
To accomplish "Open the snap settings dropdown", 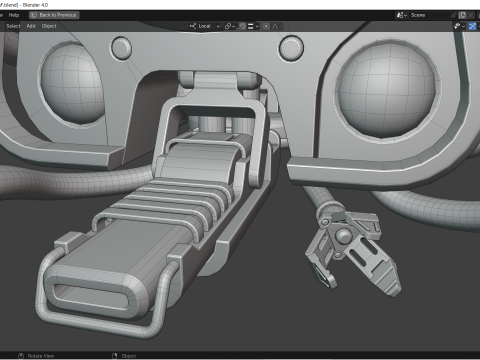I will pyautogui.click(x=254, y=26).
